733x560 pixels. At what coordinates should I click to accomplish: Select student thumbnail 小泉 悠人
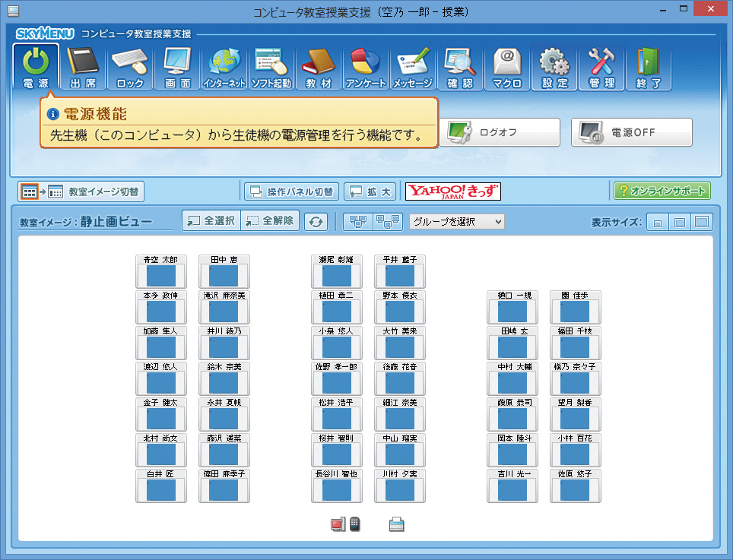[337, 343]
